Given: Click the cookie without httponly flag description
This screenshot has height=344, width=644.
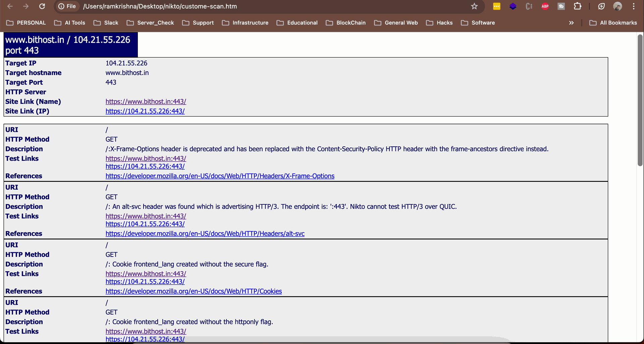Looking at the screenshot, I should coord(189,322).
